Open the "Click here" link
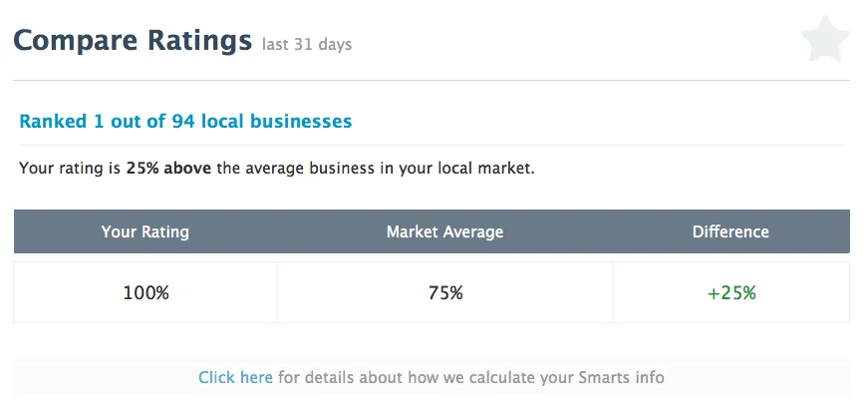 235,377
